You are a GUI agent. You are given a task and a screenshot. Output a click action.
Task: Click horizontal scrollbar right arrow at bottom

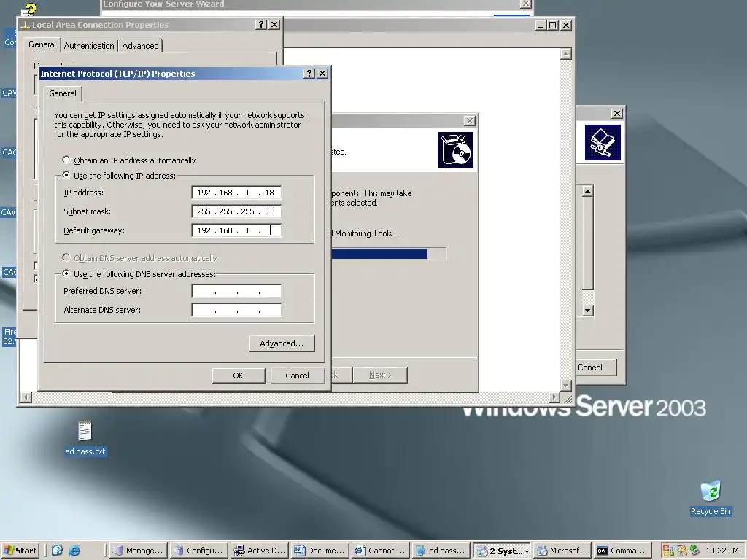coord(554,397)
